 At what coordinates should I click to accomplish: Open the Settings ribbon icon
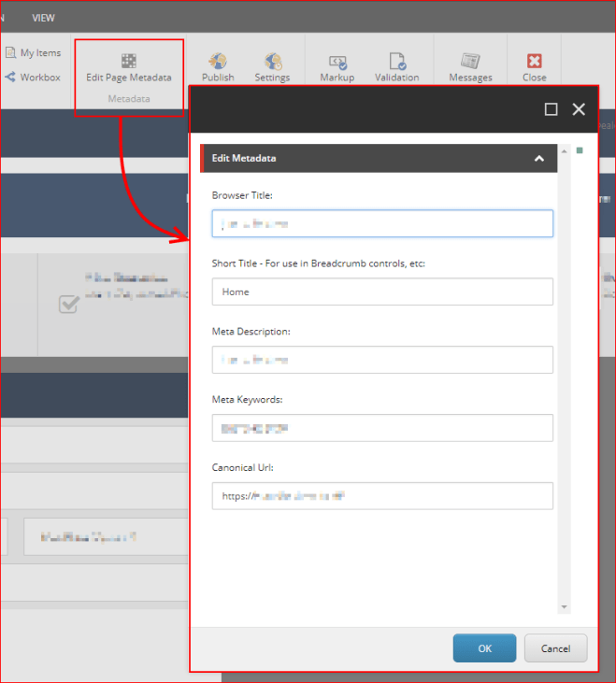[272, 62]
